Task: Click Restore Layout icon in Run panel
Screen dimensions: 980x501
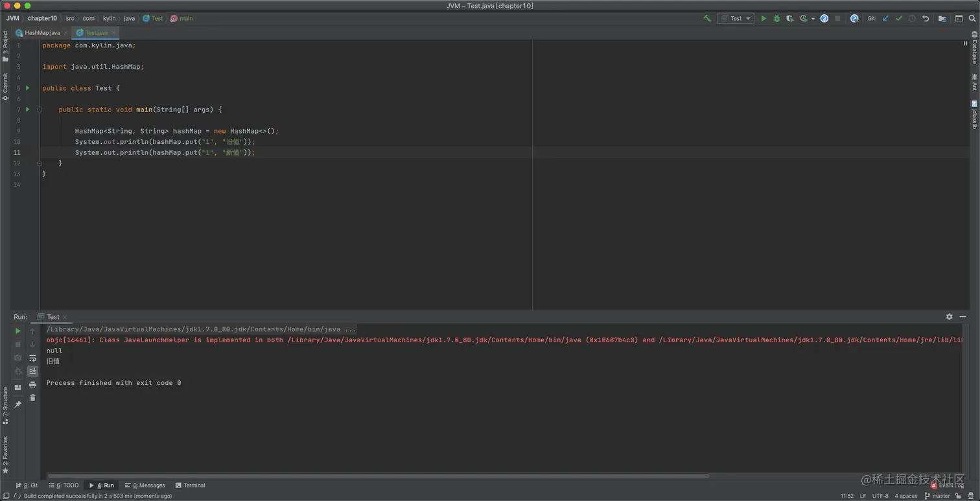Action: tap(18, 388)
